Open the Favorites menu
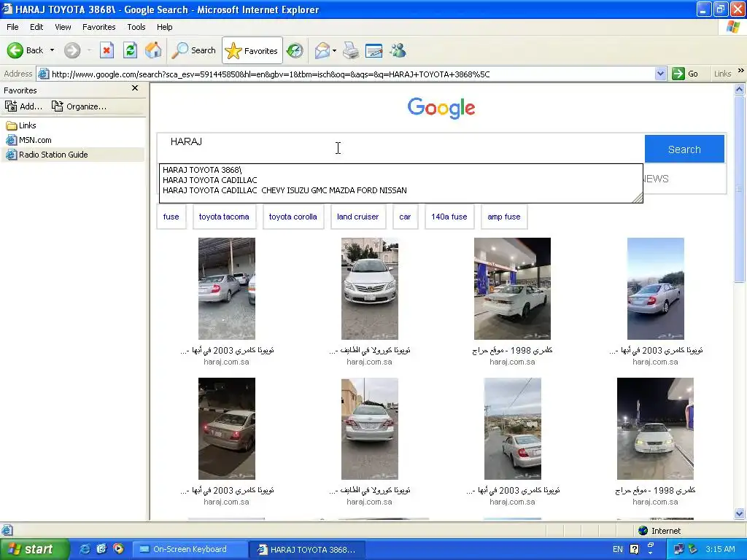747x560 pixels. click(x=99, y=27)
